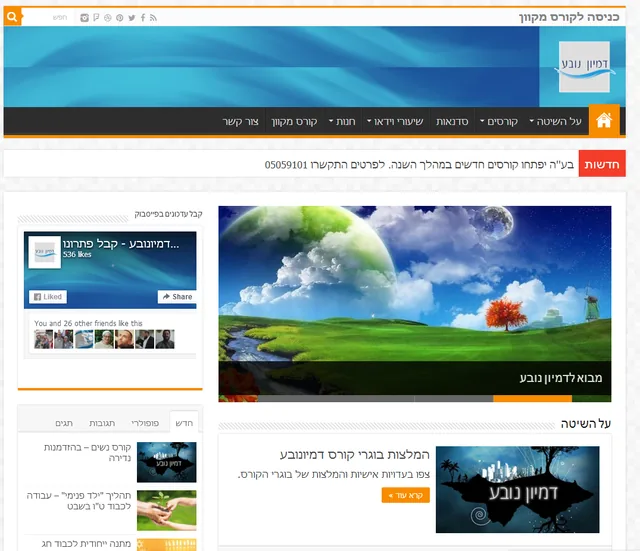Click the קבל עדכונים בפייסבוק widget title

click(168, 214)
